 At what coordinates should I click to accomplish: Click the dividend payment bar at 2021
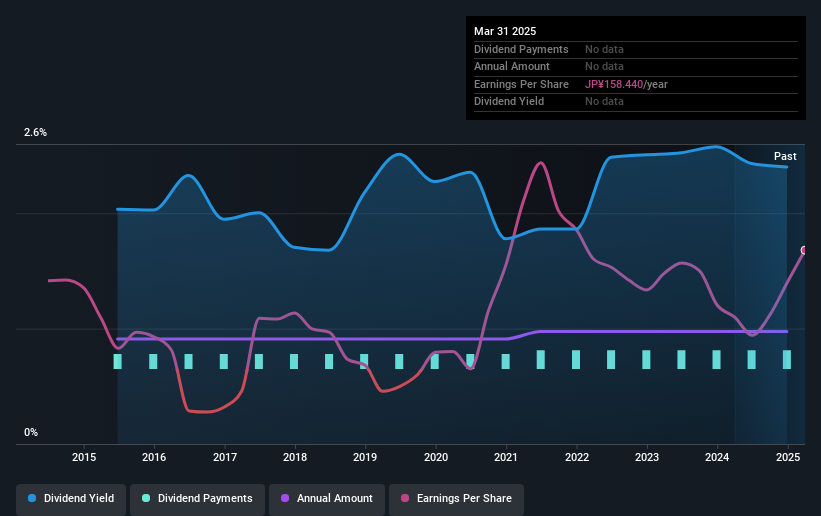(x=505, y=361)
